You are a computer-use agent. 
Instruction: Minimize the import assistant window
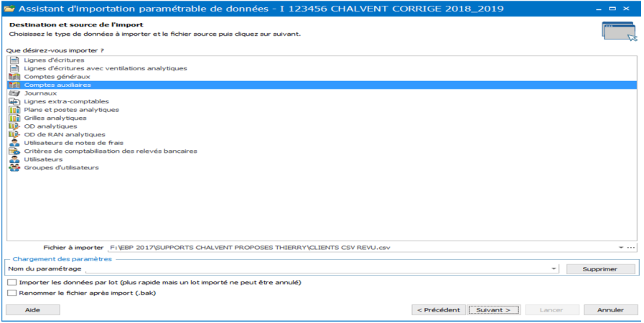pos(599,8)
